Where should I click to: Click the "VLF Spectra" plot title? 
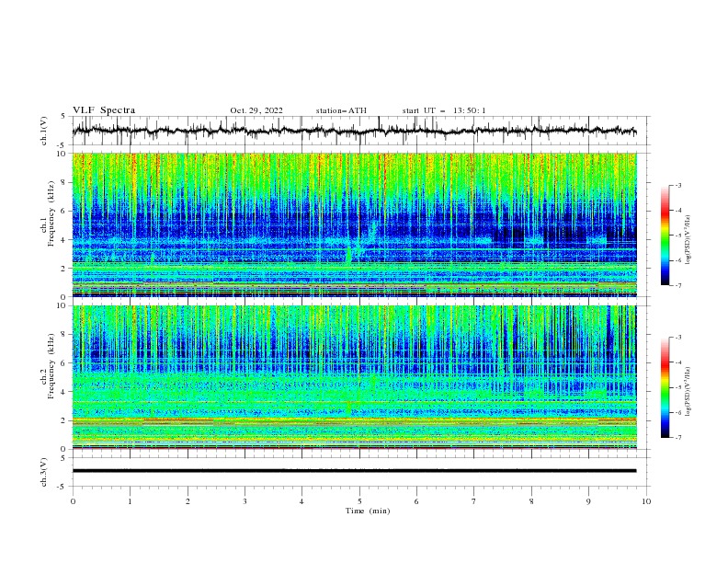click(x=104, y=110)
